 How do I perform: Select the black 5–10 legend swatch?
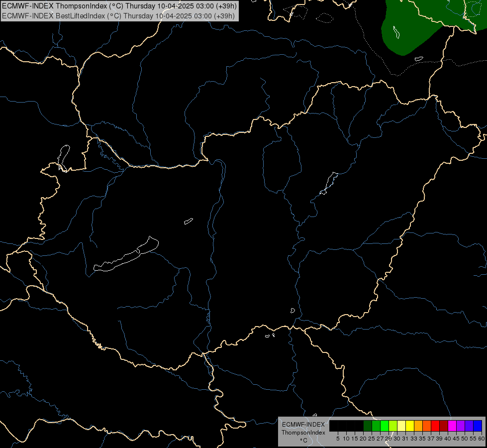tap(342, 426)
